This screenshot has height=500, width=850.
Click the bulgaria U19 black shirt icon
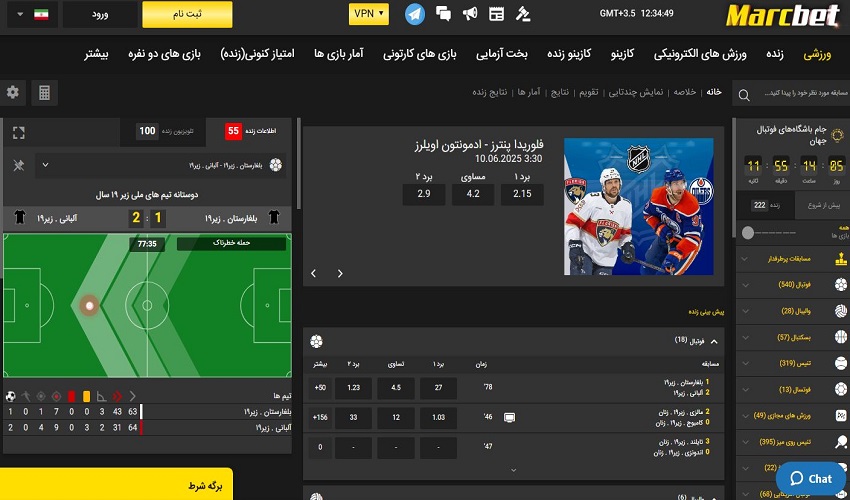click(274, 218)
